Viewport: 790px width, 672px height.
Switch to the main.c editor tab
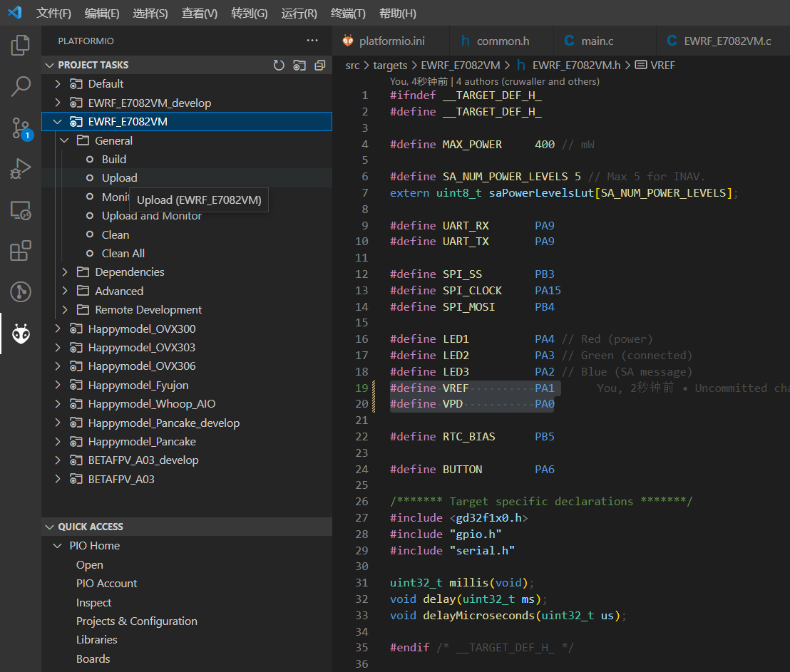coord(596,41)
